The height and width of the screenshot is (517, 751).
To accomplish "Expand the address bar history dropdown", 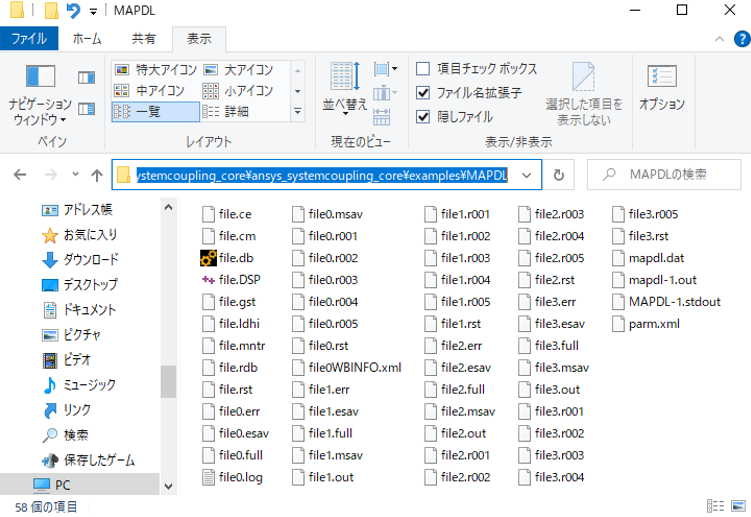I will 527,175.
